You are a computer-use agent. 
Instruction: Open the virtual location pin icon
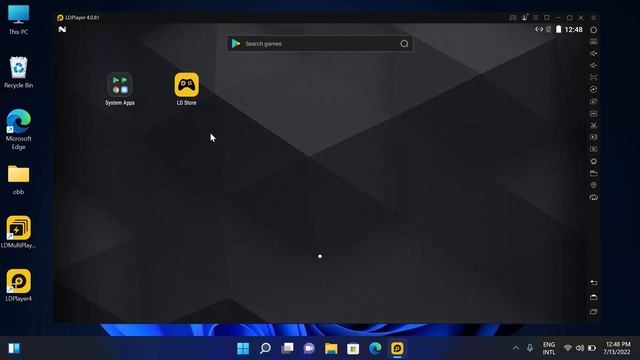(593, 185)
